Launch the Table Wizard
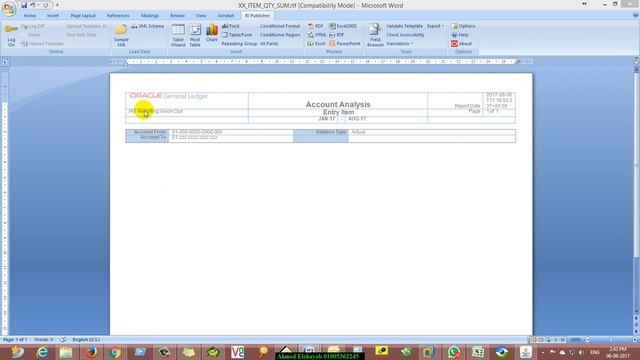The image size is (640, 360). pyautogui.click(x=178, y=35)
